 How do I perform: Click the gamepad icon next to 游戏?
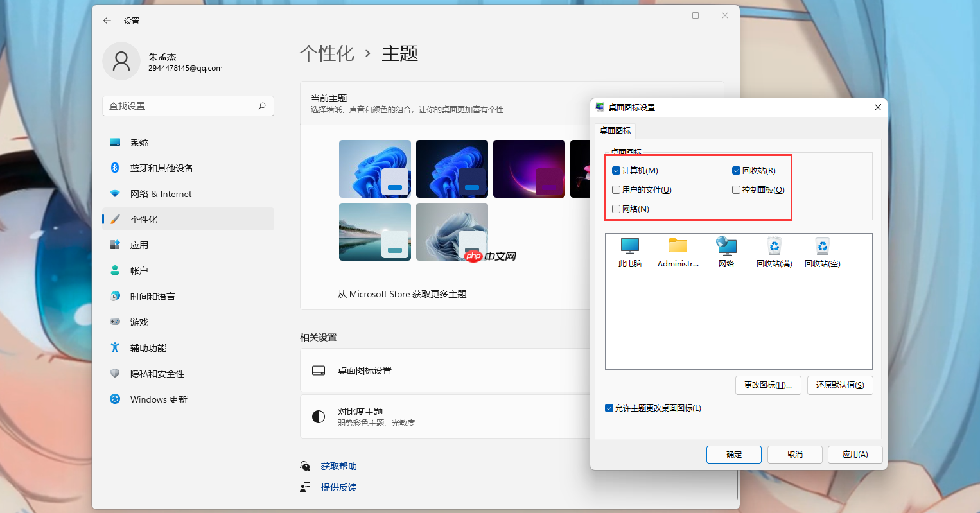coord(115,322)
